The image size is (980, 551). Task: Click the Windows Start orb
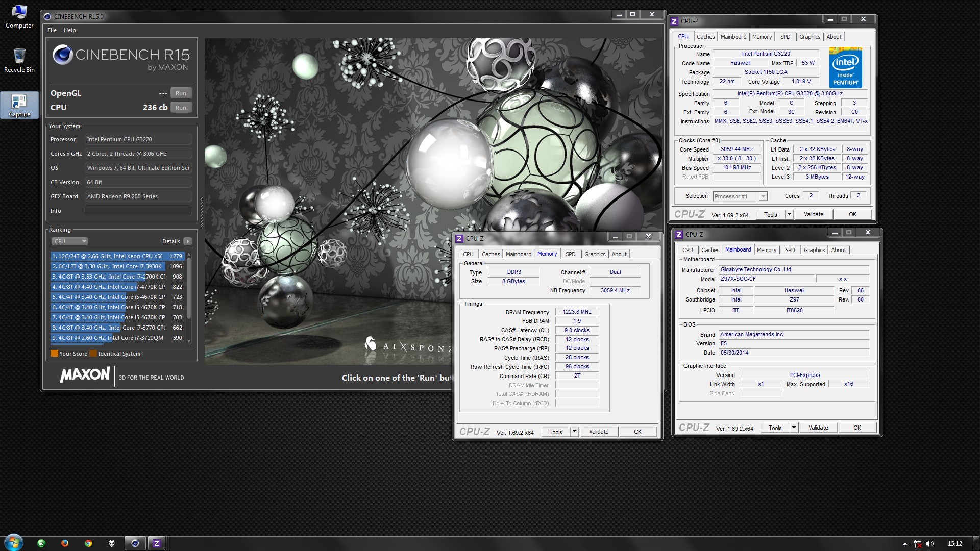14,543
